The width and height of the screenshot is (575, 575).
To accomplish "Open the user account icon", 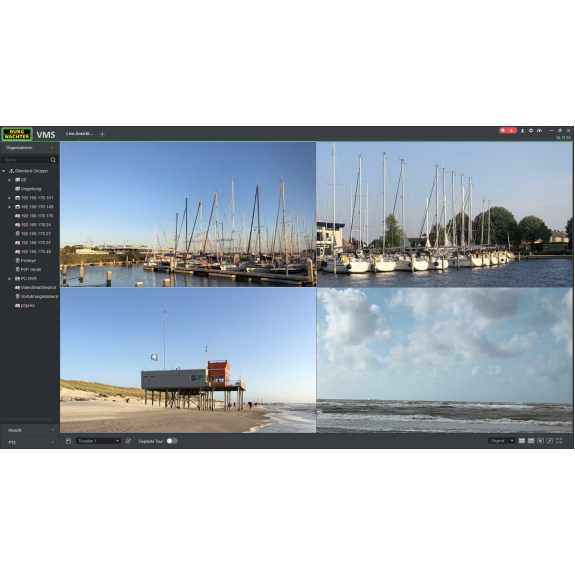I will [523, 131].
